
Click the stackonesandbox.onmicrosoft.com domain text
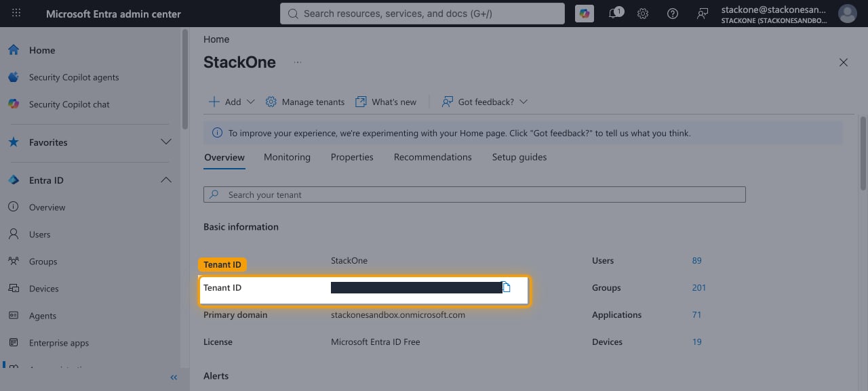[398, 315]
